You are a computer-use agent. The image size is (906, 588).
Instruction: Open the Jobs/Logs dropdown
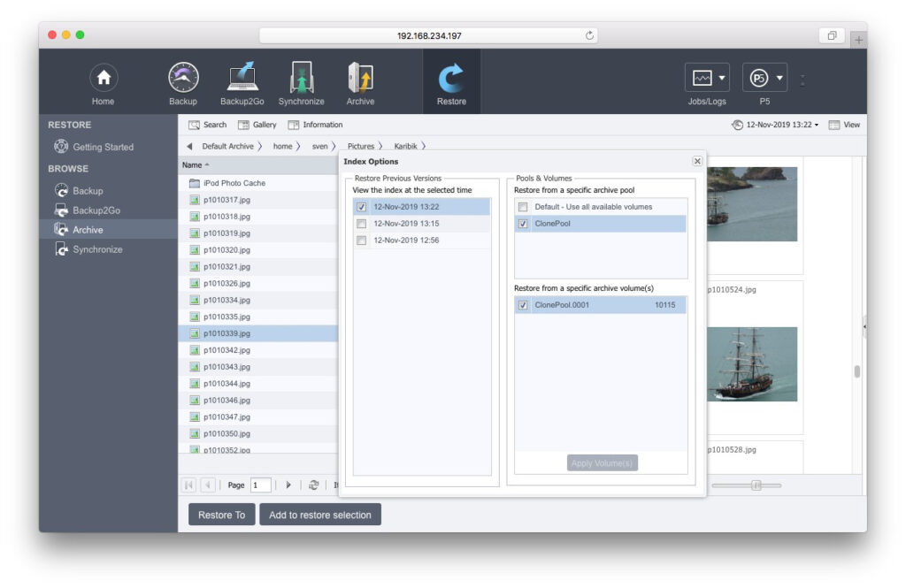[x=707, y=79]
